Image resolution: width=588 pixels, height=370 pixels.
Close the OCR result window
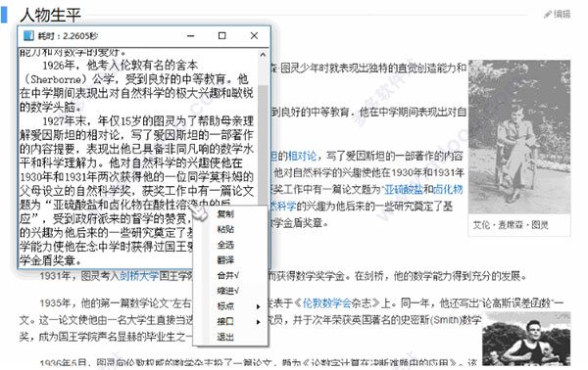coord(254,36)
